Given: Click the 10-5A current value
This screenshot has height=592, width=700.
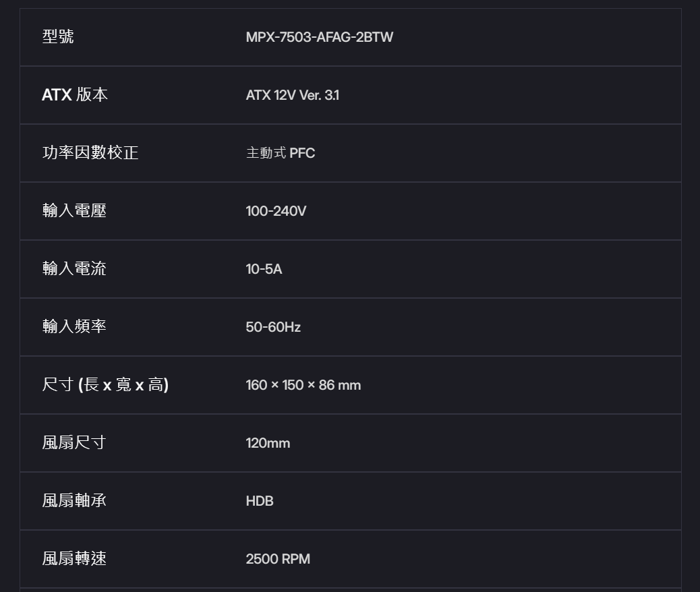Looking at the screenshot, I should pyautogui.click(x=264, y=269).
